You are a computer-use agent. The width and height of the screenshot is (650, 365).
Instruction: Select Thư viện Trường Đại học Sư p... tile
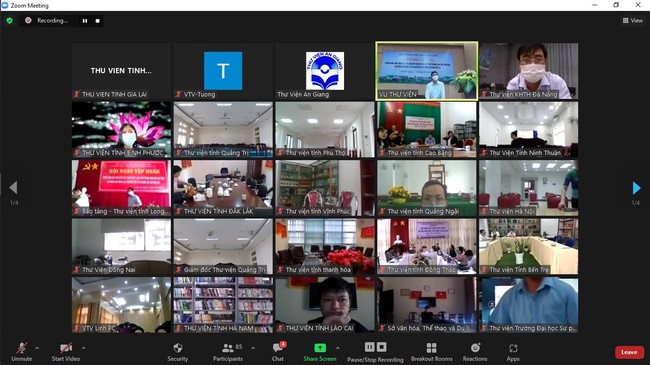pyautogui.click(x=529, y=305)
